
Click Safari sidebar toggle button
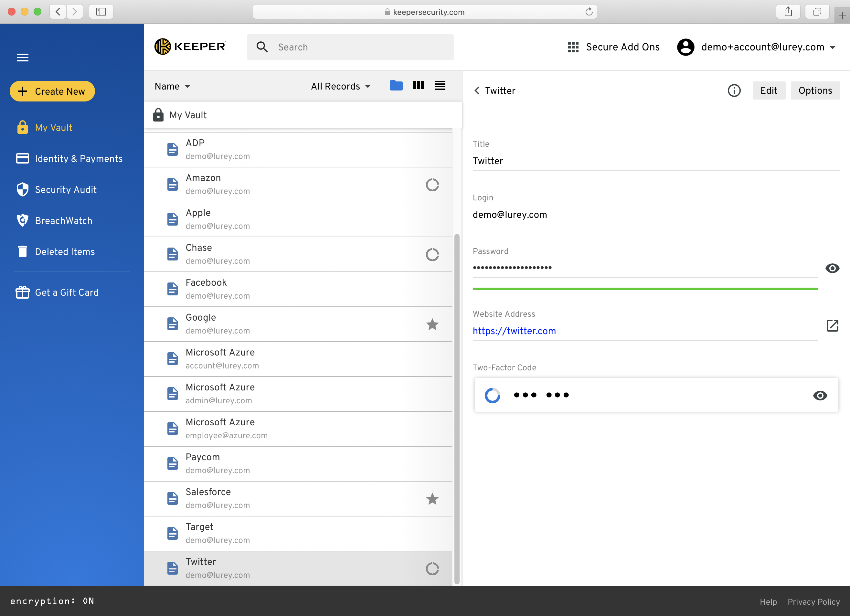tap(101, 12)
